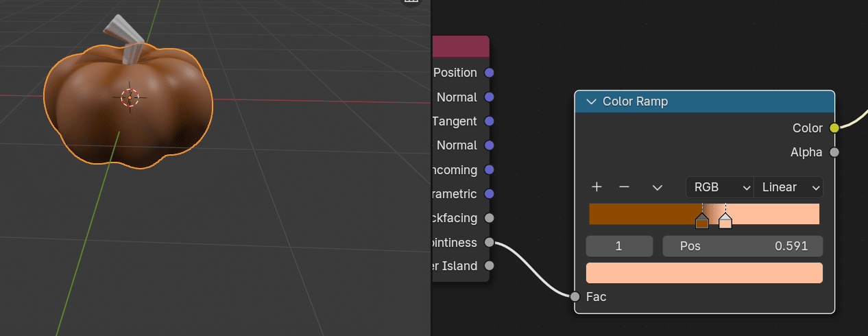This screenshot has width=868, height=336.
Task: Open the color ramp tools chevron menu
Action: pos(657,187)
